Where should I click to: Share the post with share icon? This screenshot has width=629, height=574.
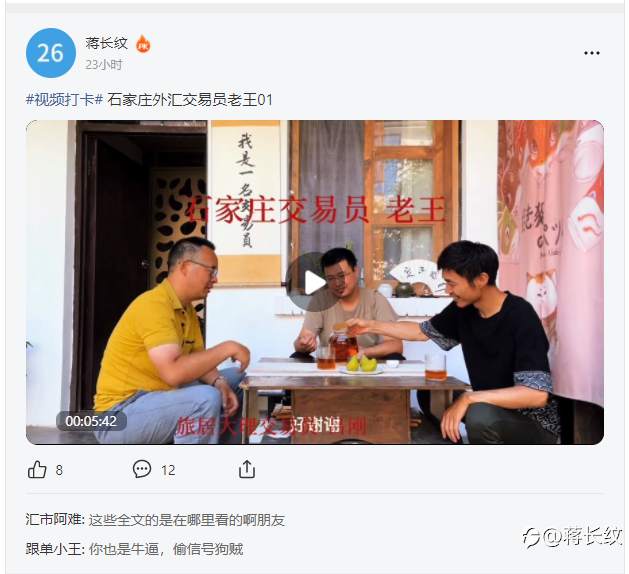[x=247, y=469]
